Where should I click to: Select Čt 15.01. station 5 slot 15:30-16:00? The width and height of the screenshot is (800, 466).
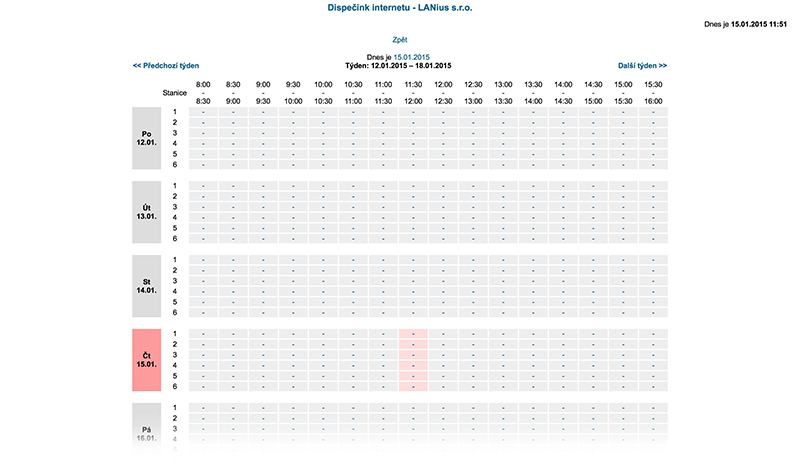(x=653, y=376)
